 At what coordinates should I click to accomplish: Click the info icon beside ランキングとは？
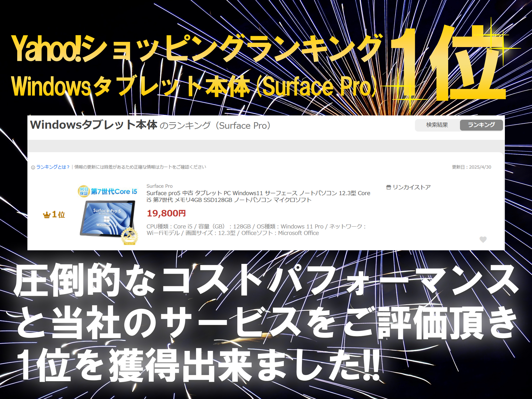pos(33,167)
